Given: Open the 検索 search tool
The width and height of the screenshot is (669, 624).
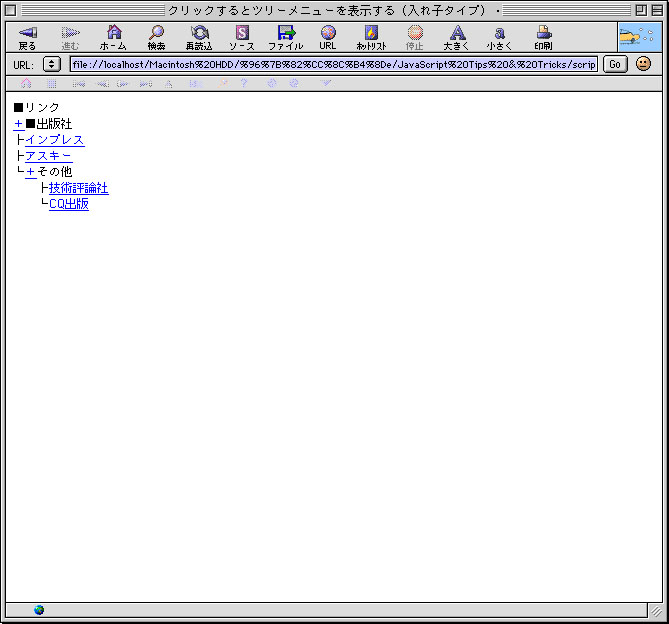Looking at the screenshot, I should pos(157,38).
